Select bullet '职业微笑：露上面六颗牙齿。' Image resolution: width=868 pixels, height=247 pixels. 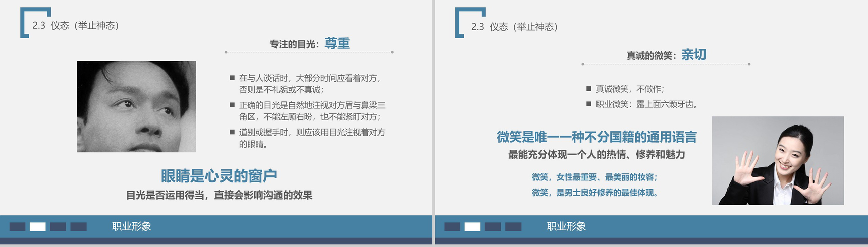coord(642,104)
